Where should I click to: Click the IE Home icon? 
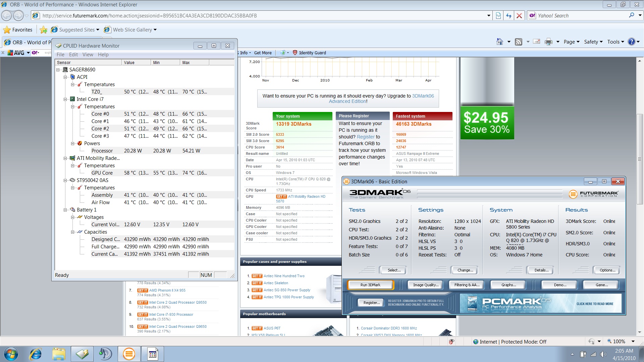[499, 42]
